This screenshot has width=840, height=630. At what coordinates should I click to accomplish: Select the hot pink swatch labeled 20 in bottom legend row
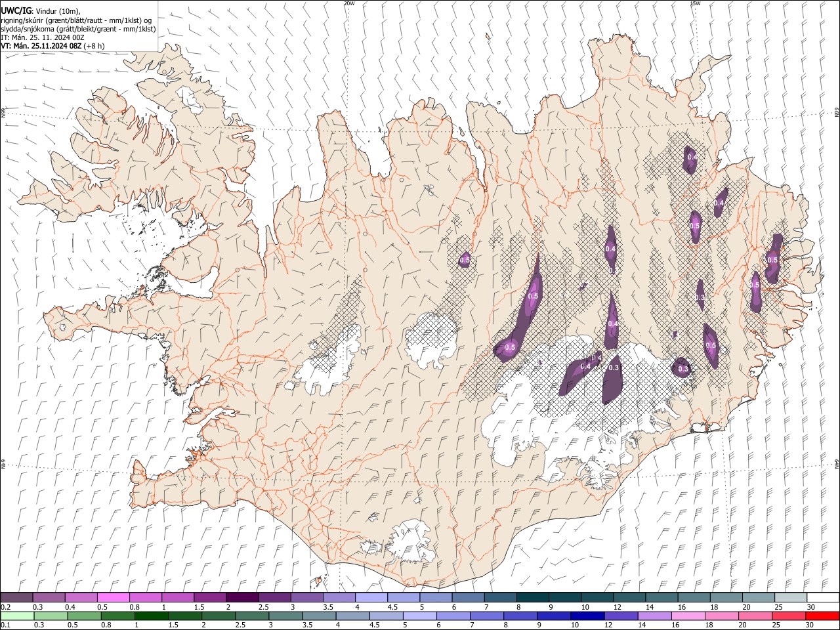(x=757, y=616)
